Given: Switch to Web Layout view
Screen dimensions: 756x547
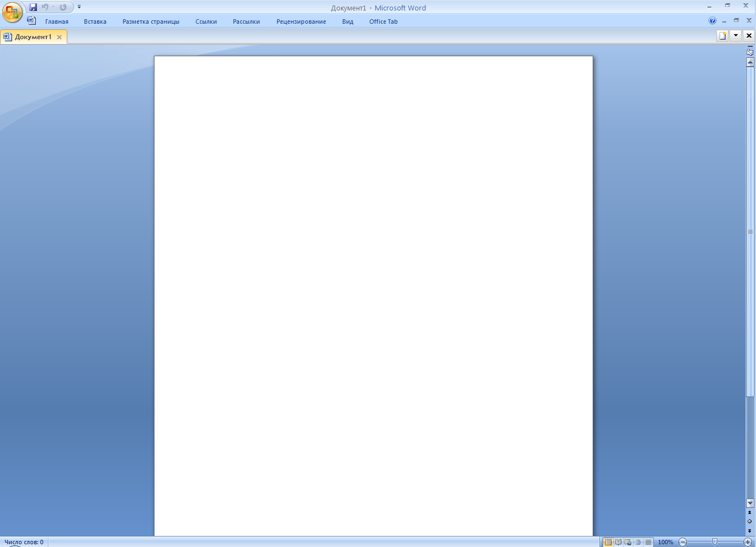Looking at the screenshot, I should [x=628, y=542].
